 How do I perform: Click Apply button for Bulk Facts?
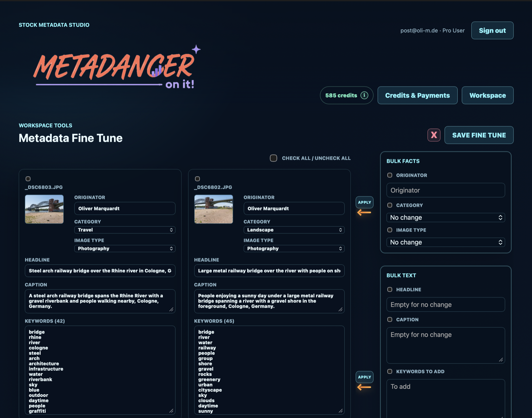(364, 202)
